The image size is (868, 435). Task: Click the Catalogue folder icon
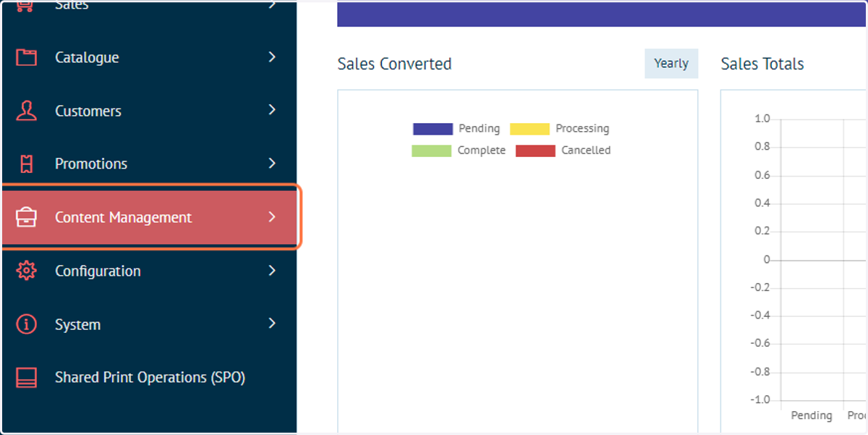(x=27, y=58)
